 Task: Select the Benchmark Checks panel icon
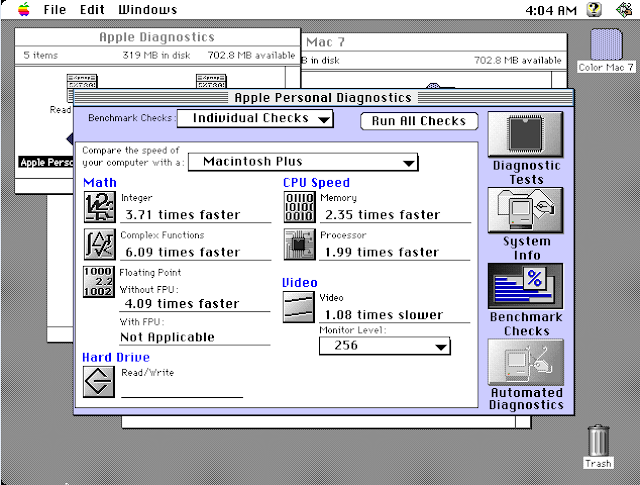point(525,286)
